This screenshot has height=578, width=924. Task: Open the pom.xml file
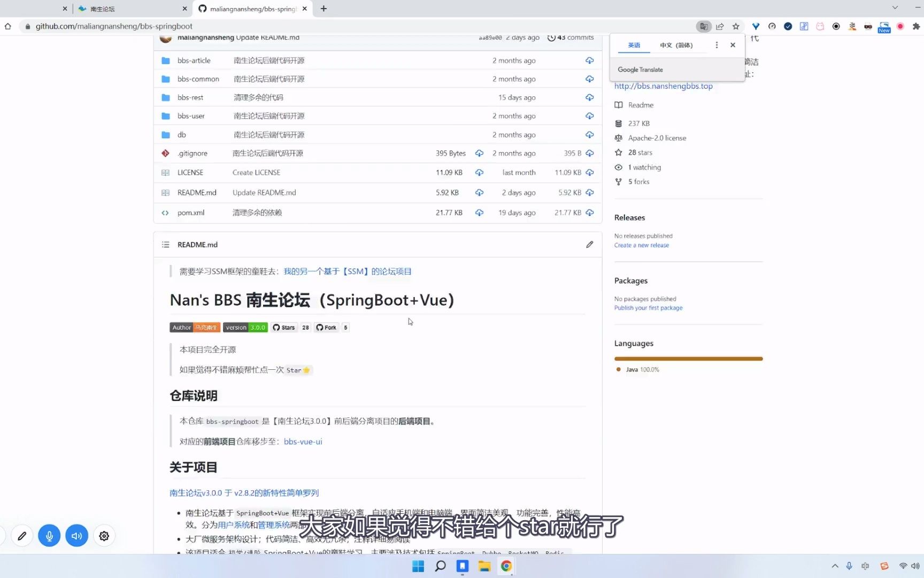click(x=191, y=212)
